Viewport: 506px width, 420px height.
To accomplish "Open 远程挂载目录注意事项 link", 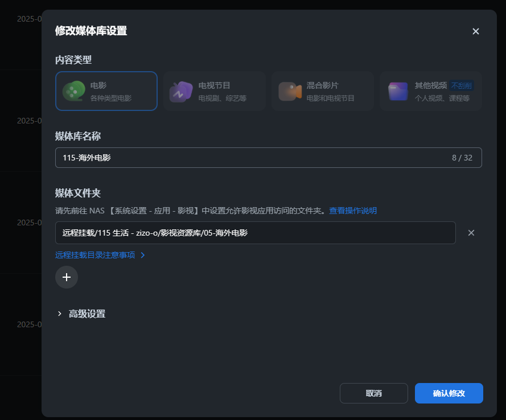I will (x=95, y=255).
